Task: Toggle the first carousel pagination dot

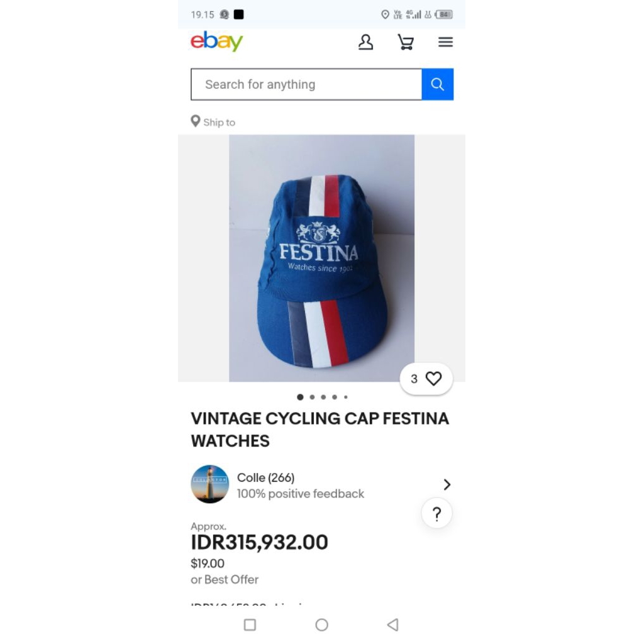Action: pyautogui.click(x=300, y=397)
